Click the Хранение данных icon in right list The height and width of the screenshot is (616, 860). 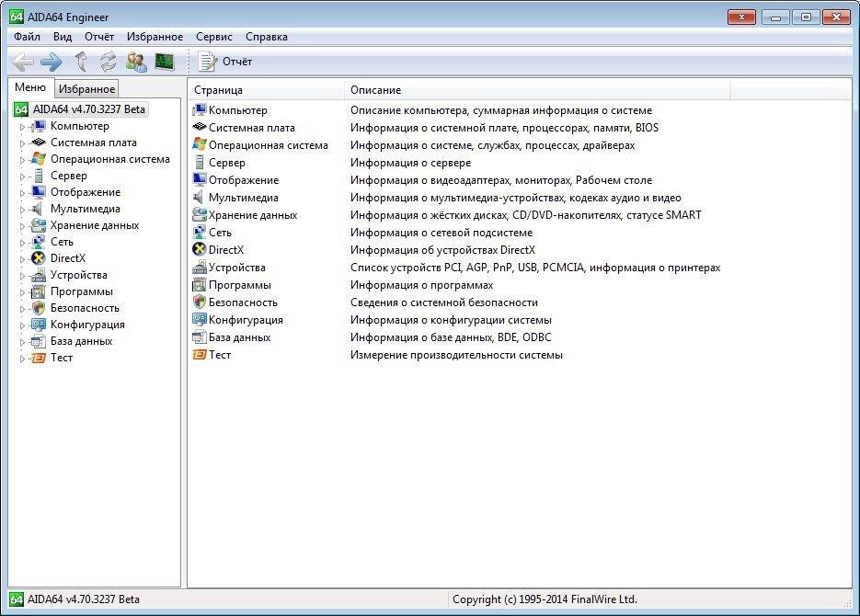[x=199, y=215]
